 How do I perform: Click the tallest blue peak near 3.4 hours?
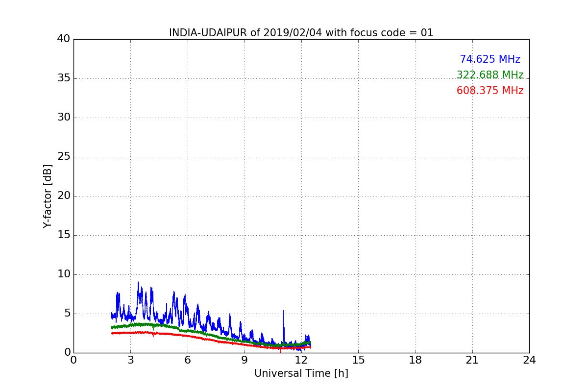138,294
